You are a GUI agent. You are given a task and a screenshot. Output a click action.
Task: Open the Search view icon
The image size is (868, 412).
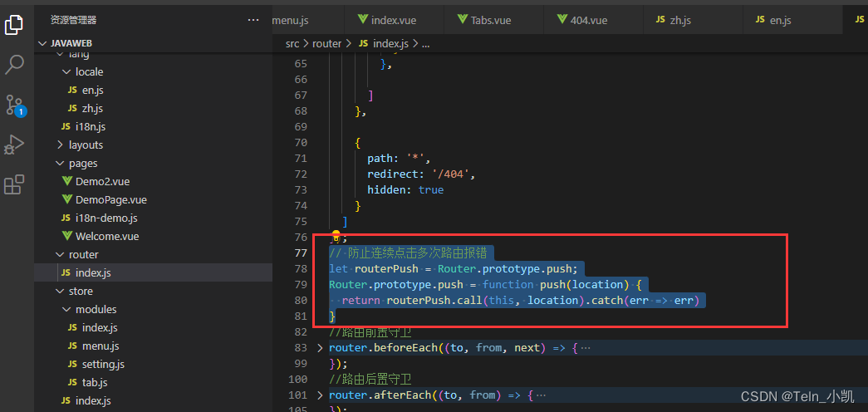14,64
